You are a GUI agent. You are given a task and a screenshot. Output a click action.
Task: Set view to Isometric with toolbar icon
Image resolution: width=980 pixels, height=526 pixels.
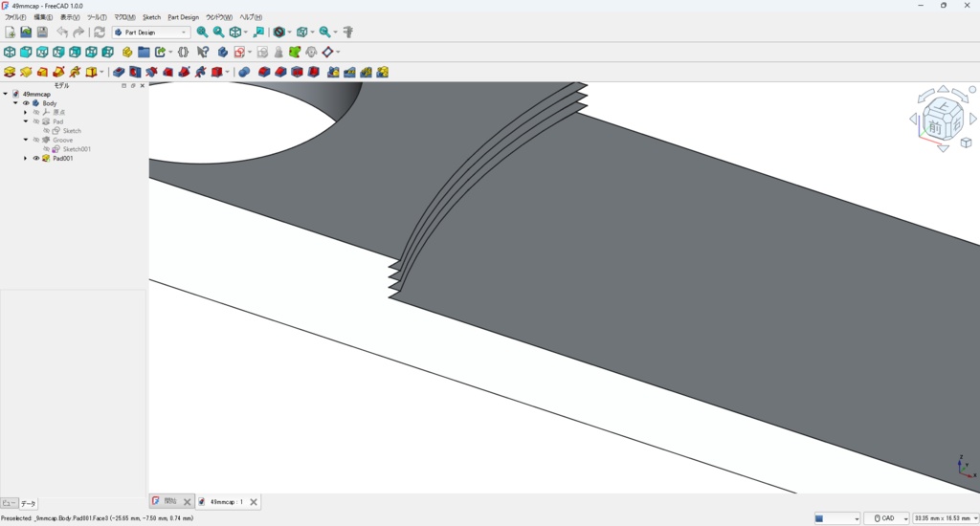[10, 52]
